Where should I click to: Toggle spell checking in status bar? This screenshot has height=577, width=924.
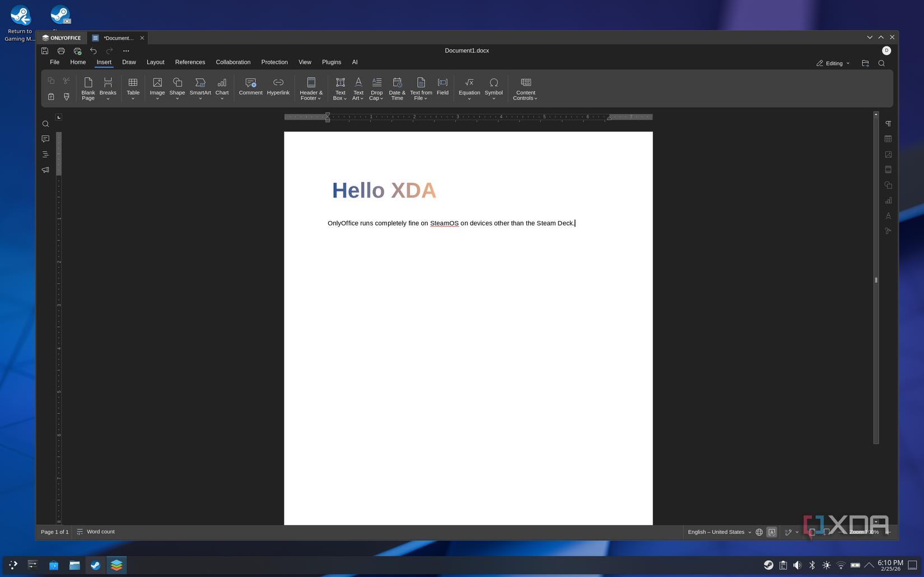(x=772, y=532)
